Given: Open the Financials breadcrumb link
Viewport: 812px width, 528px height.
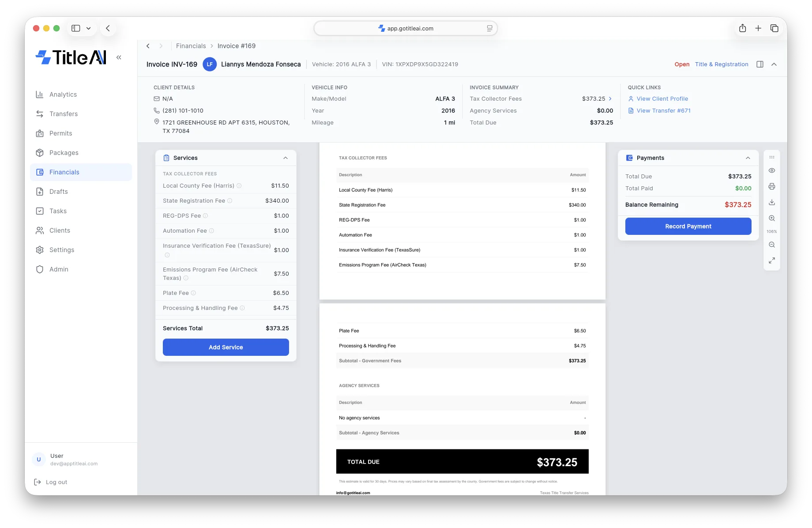Looking at the screenshot, I should 191,46.
